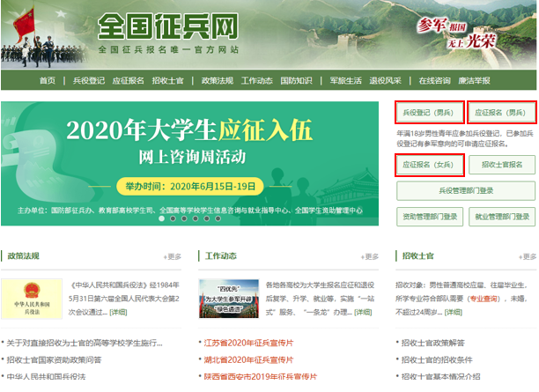Image resolution: width=539 pixels, height=392 pixels.
Task: Open 首页 in the navigation bar
Action: (x=47, y=80)
